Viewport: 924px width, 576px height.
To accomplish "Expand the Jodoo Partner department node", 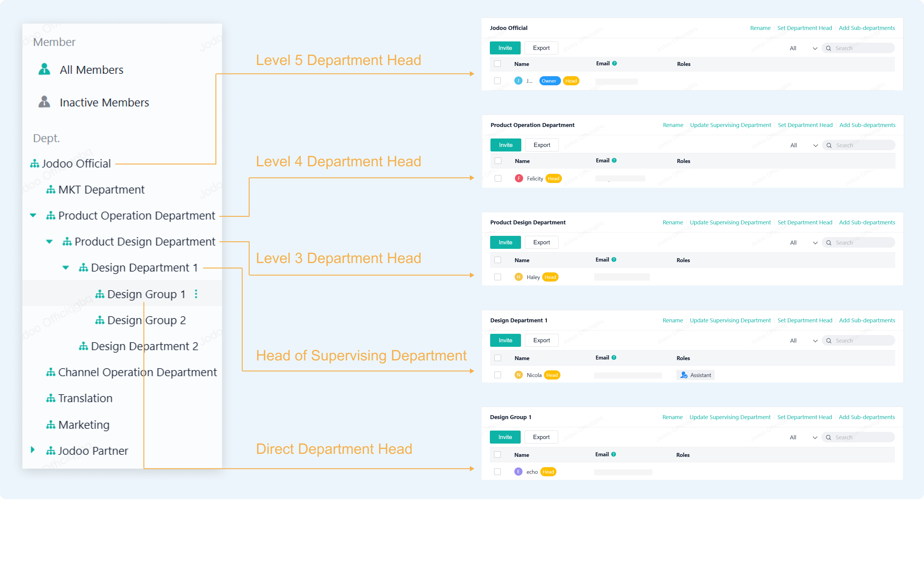I will click(33, 450).
